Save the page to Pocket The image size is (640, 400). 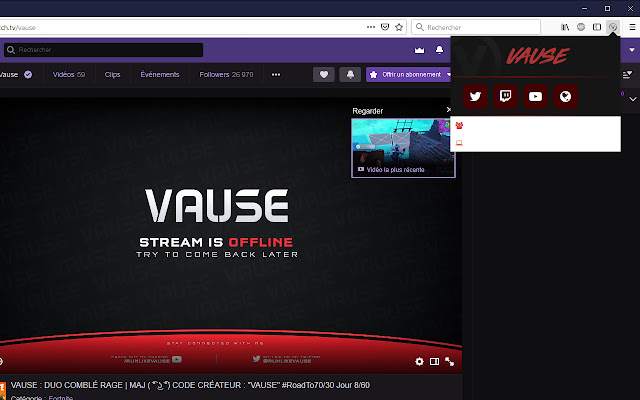384,27
